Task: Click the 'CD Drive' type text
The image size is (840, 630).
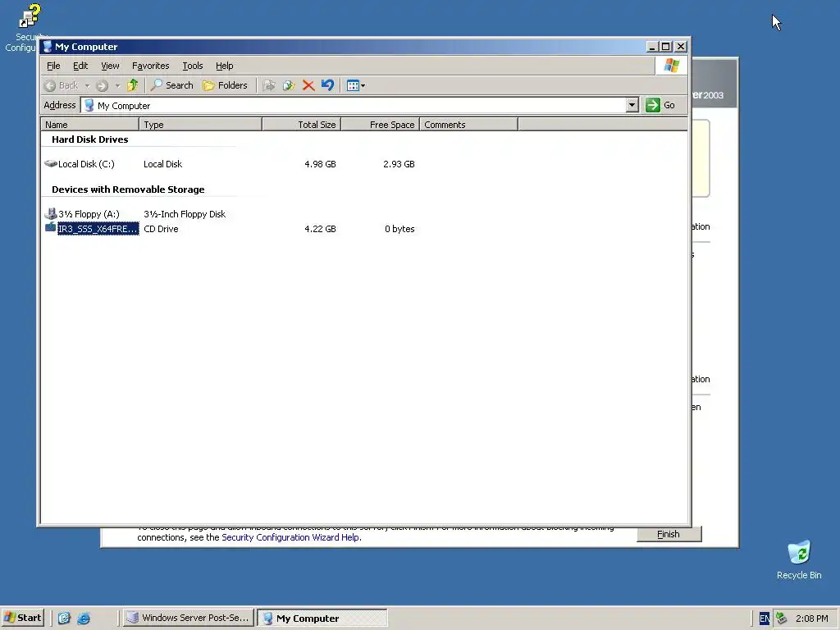Action: pos(161,229)
